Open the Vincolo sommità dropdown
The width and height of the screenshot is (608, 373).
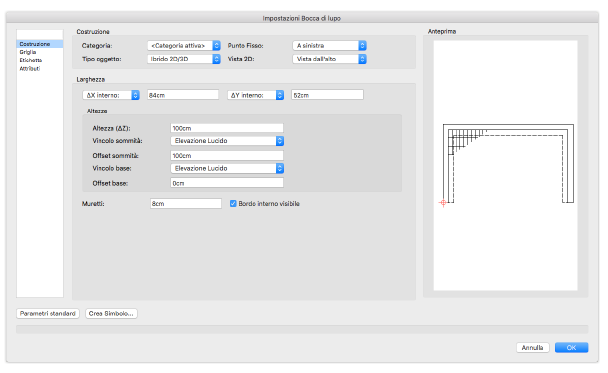(x=227, y=141)
